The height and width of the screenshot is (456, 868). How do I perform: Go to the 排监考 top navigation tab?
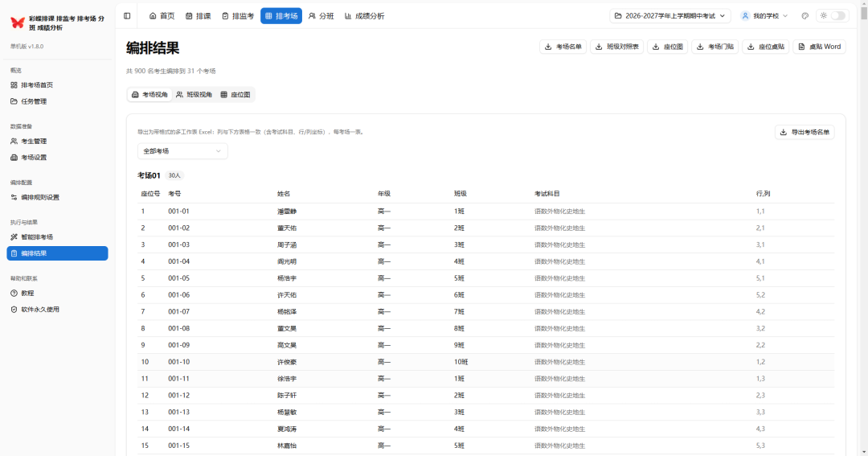[238, 15]
